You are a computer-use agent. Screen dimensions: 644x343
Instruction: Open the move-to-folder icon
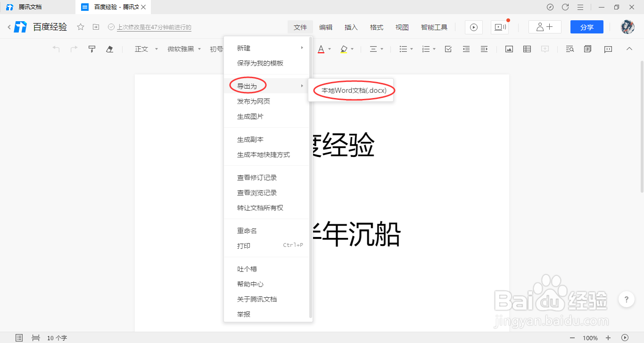(x=96, y=27)
